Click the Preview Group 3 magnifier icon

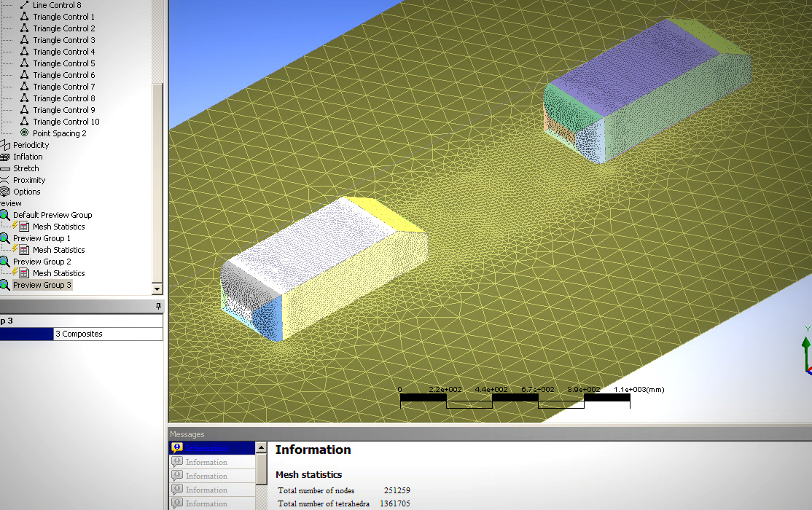tap(5, 285)
